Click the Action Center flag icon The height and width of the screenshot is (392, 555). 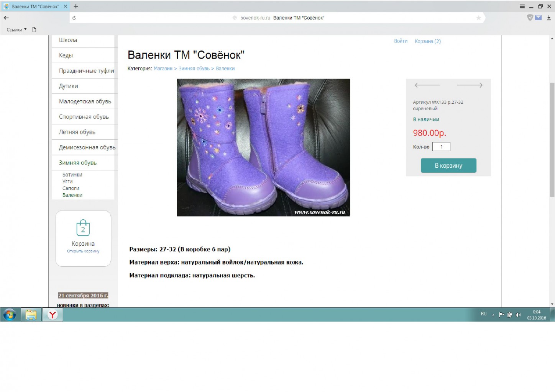(501, 315)
